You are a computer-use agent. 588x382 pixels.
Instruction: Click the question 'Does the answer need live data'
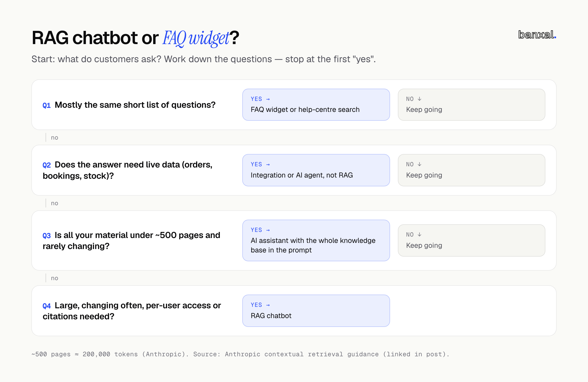127,170
